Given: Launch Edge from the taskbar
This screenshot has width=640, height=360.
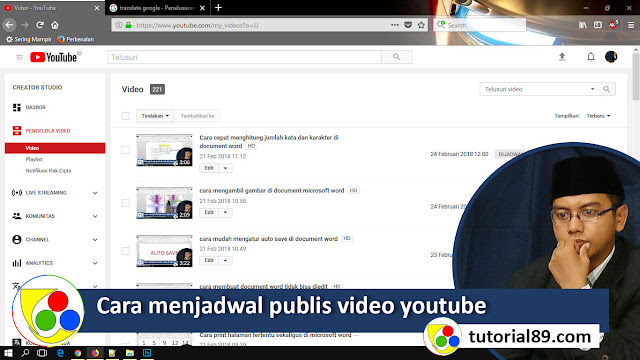Looking at the screenshot, I should click(60, 353).
